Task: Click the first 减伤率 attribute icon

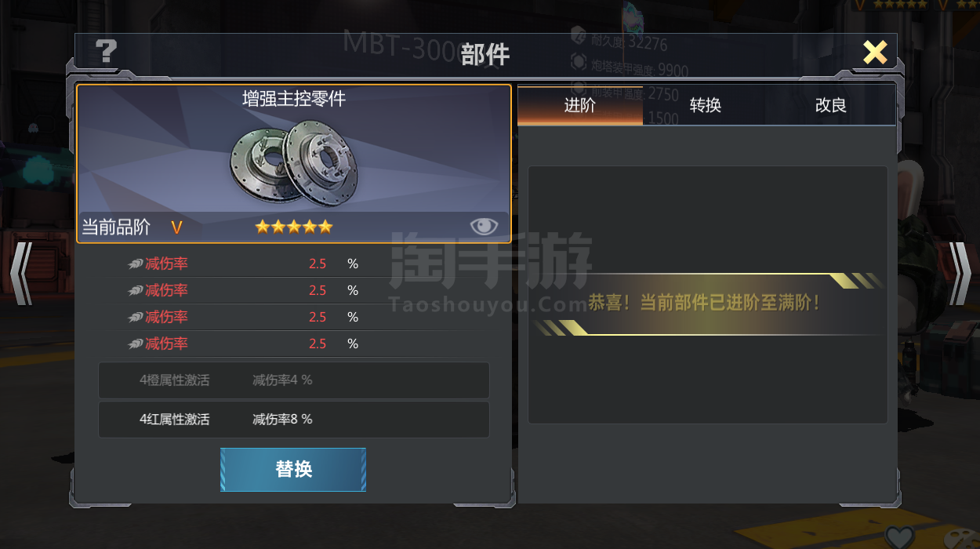Action: tap(136, 264)
